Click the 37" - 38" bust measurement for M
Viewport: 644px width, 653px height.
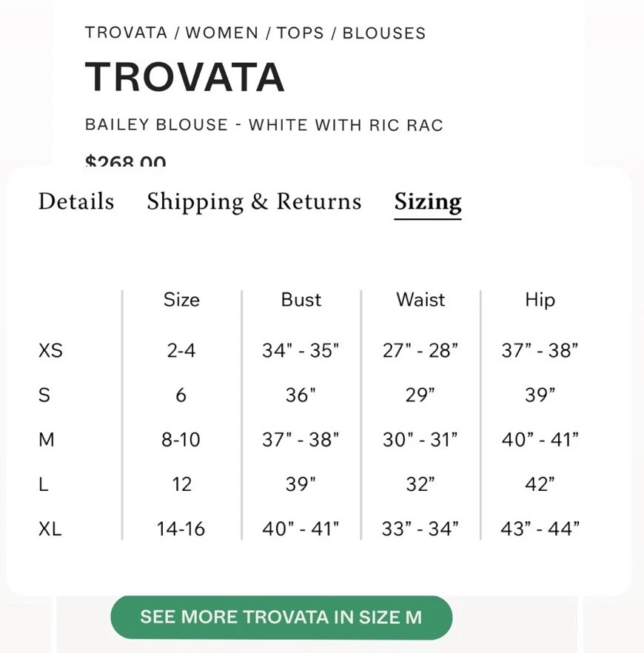tap(301, 439)
